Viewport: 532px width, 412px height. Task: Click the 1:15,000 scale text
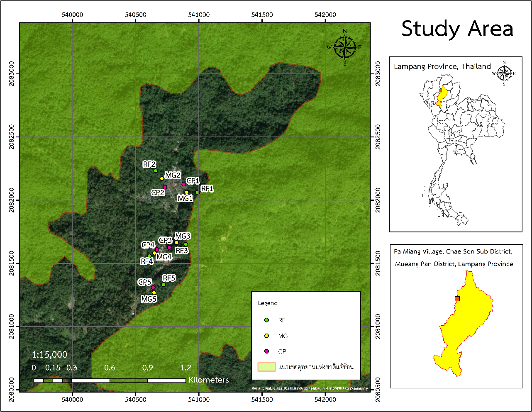49,354
